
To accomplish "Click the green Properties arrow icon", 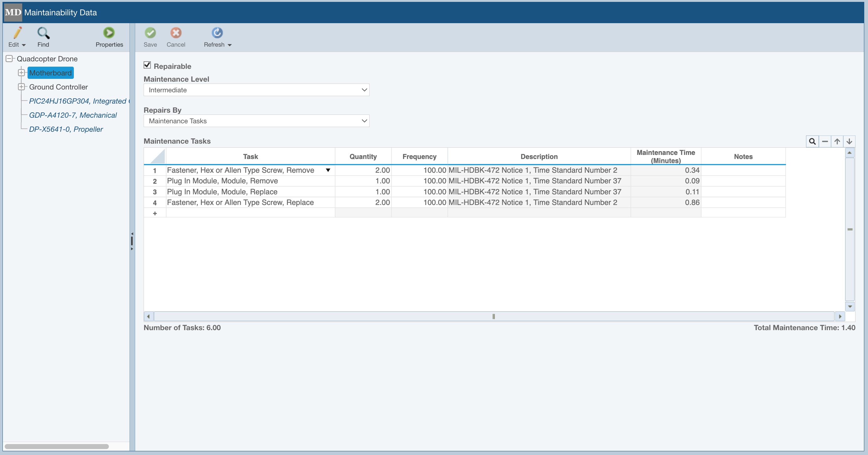I will 109,33.
